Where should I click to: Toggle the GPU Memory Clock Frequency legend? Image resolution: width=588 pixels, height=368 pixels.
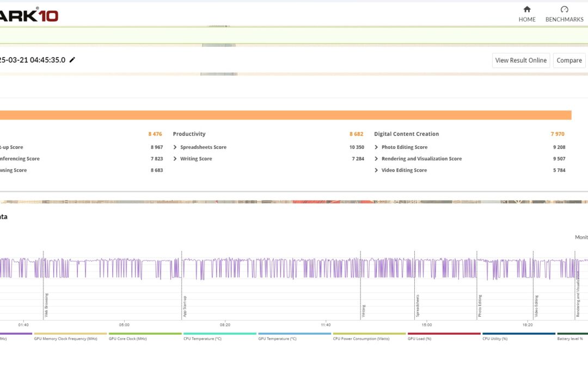point(65,339)
